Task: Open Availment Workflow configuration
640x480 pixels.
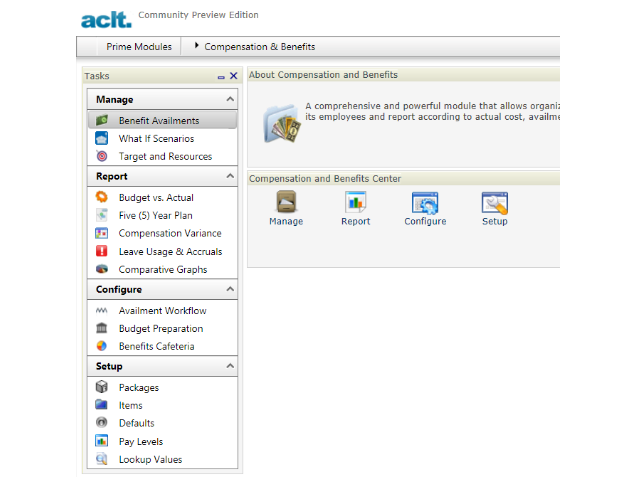Action: 162,311
